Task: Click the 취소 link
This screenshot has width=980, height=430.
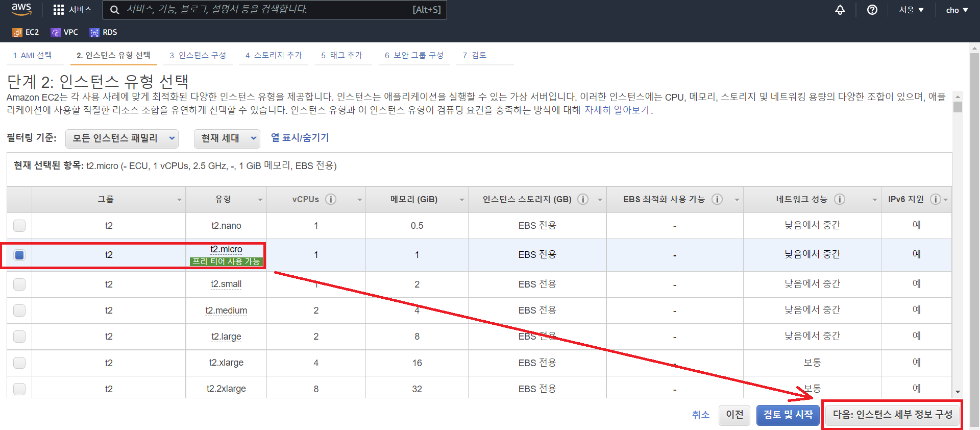Action: (701, 415)
